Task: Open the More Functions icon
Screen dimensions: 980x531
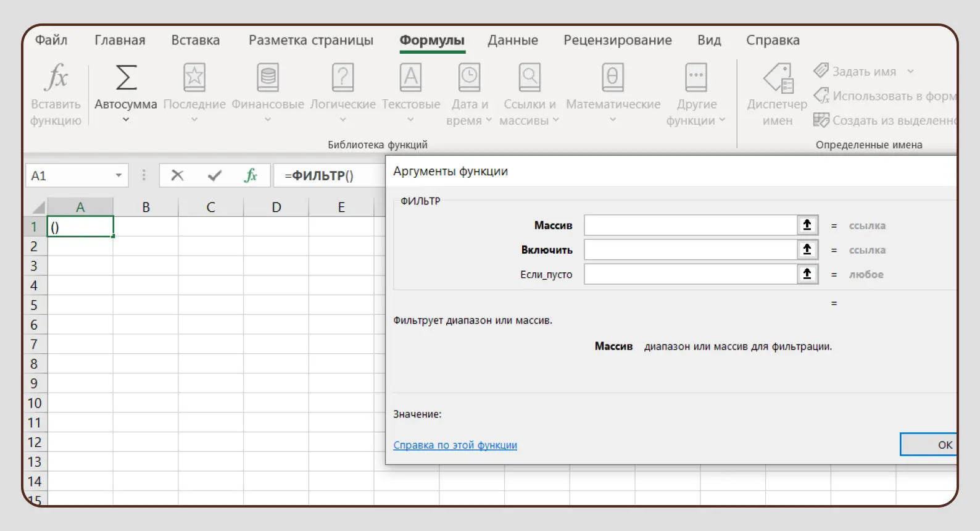Action: point(696,78)
